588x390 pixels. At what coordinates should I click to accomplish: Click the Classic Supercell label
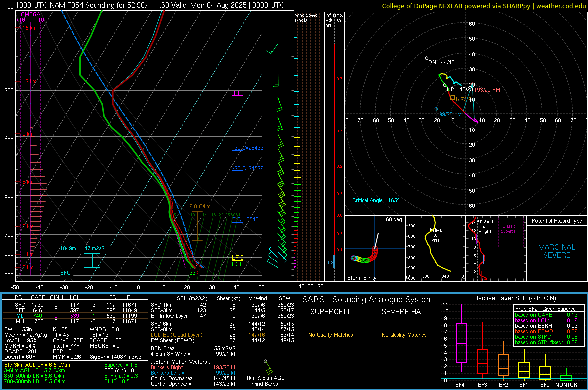tap(509, 229)
